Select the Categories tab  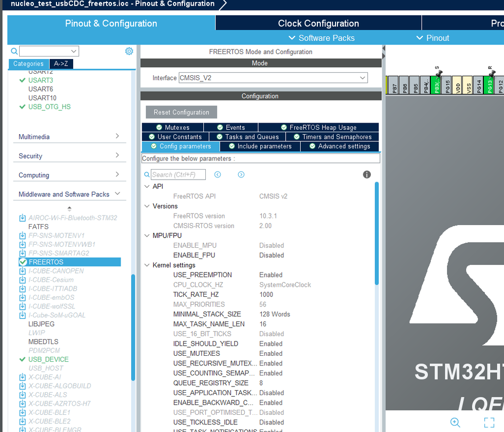point(28,64)
